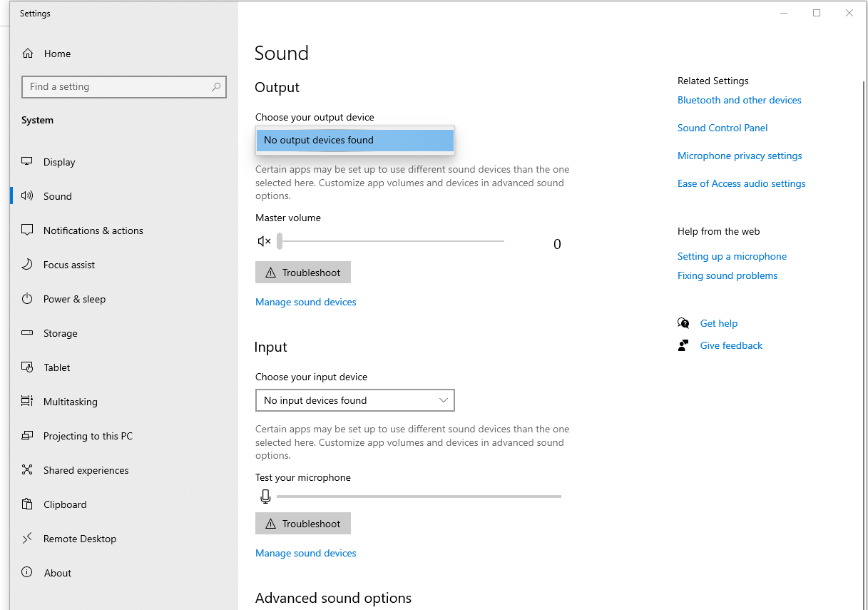Open the Notifications & actions page
Screen dimensions: 868x610
pos(93,230)
